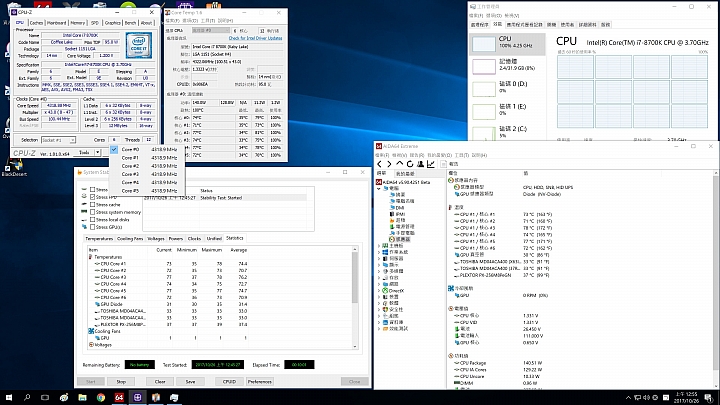This screenshot has width=720, height=405.
Task: Select Core #1 in CPU-Z clock menu
Action: (147, 158)
